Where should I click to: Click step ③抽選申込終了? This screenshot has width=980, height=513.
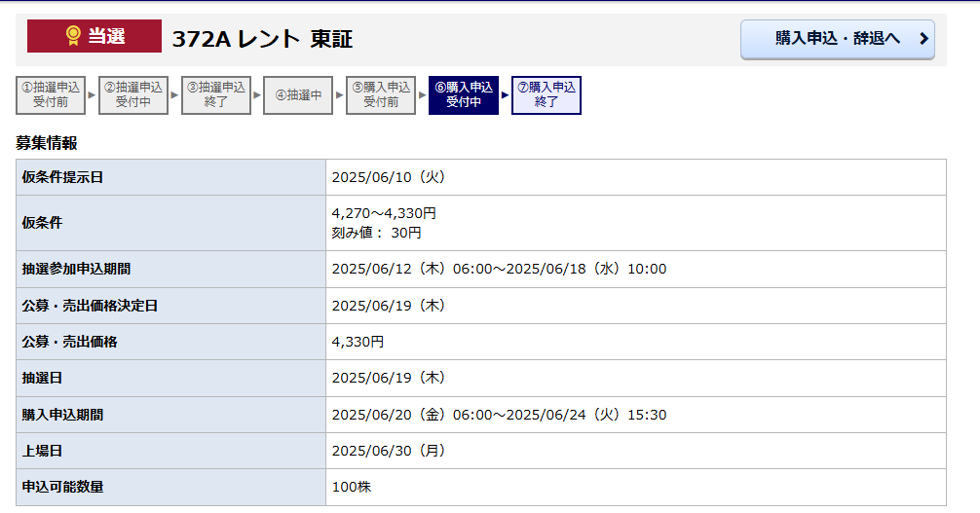[215, 95]
